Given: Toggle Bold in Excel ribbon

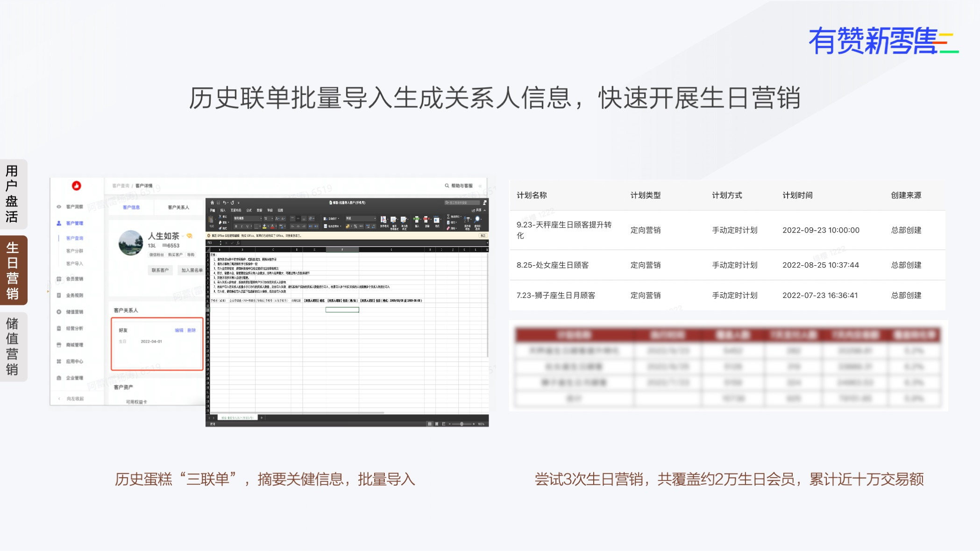Looking at the screenshot, I should (x=236, y=226).
